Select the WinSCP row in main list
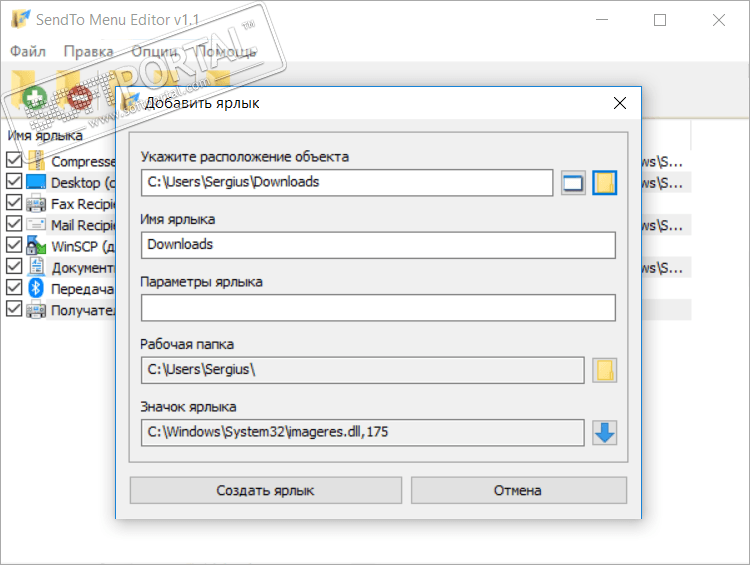Viewport: 750px width, 565px height. click(83, 246)
